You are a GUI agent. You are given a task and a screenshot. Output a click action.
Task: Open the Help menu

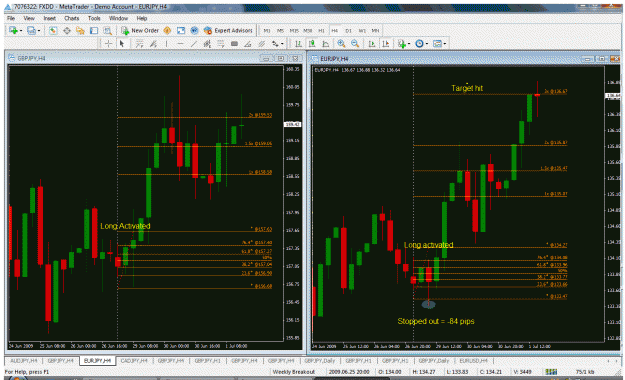[142, 18]
